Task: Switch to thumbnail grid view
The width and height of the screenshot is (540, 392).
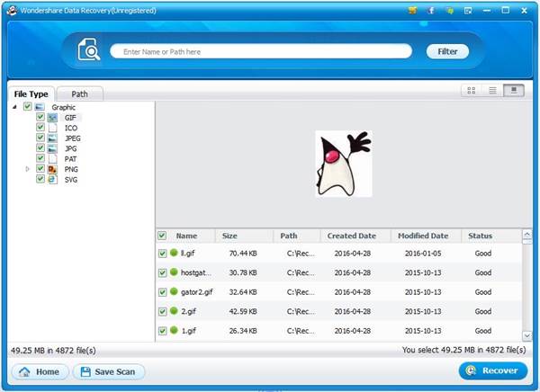Action: pyautogui.click(x=471, y=91)
